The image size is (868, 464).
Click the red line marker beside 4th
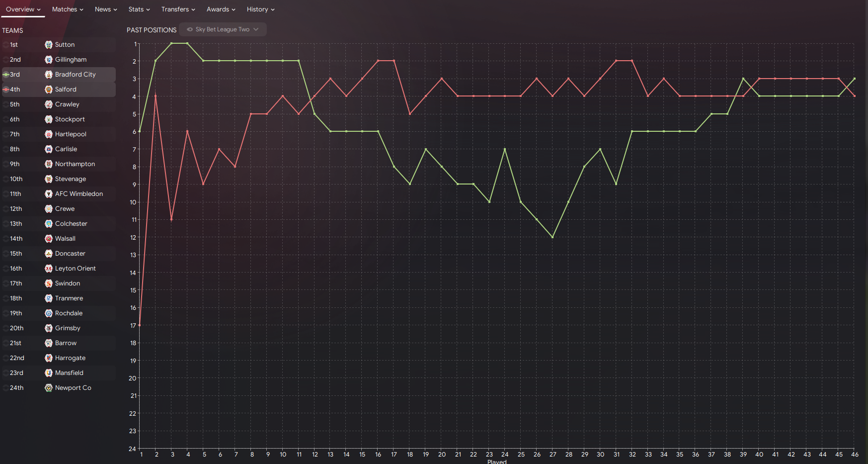pyautogui.click(x=6, y=90)
